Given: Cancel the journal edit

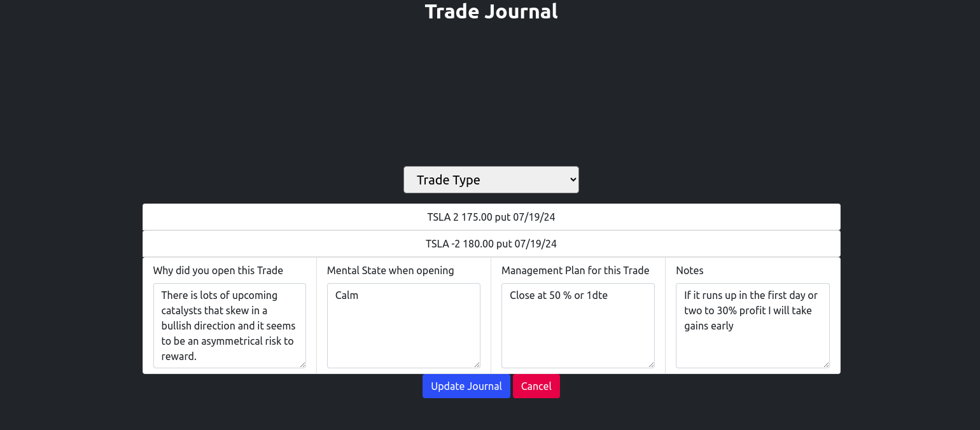Looking at the screenshot, I should (536, 386).
